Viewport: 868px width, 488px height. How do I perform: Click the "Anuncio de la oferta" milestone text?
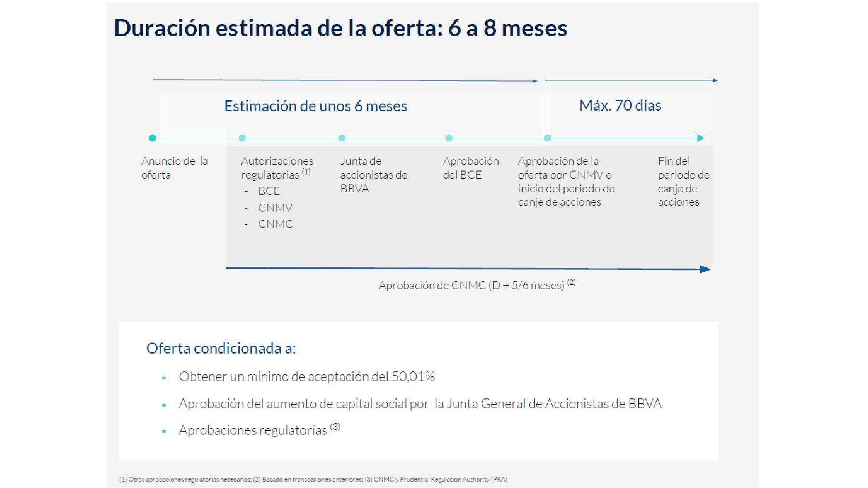[x=175, y=168]
